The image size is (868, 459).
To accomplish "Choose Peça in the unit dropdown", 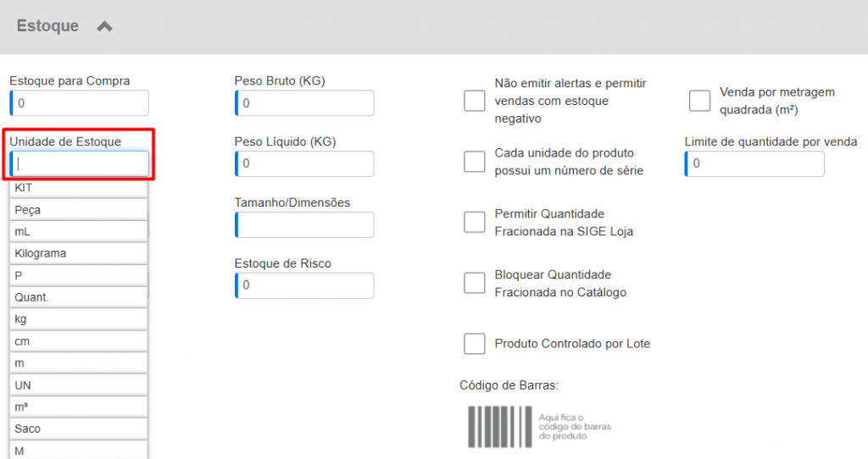I will (79, 210).
